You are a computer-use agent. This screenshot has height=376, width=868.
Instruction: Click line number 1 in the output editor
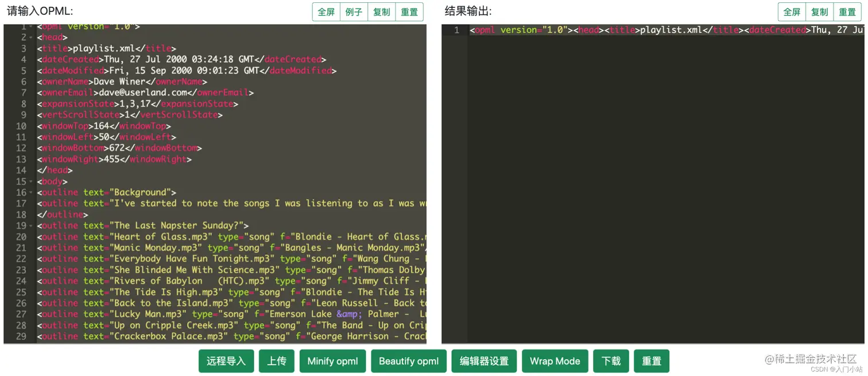(455, 30)
